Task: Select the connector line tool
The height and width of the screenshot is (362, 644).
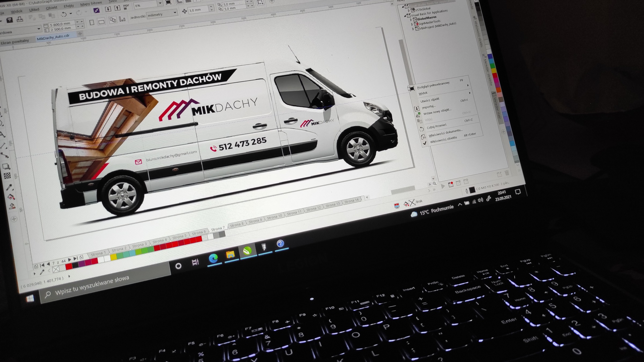Action: click(5, 155)
